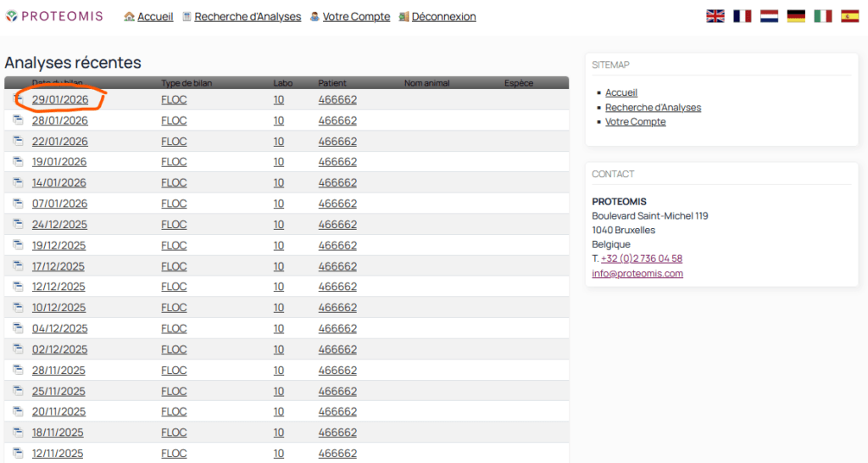Change language with the Spanish flag
This screenshot has width=868, height=463.
click(849, 16)
